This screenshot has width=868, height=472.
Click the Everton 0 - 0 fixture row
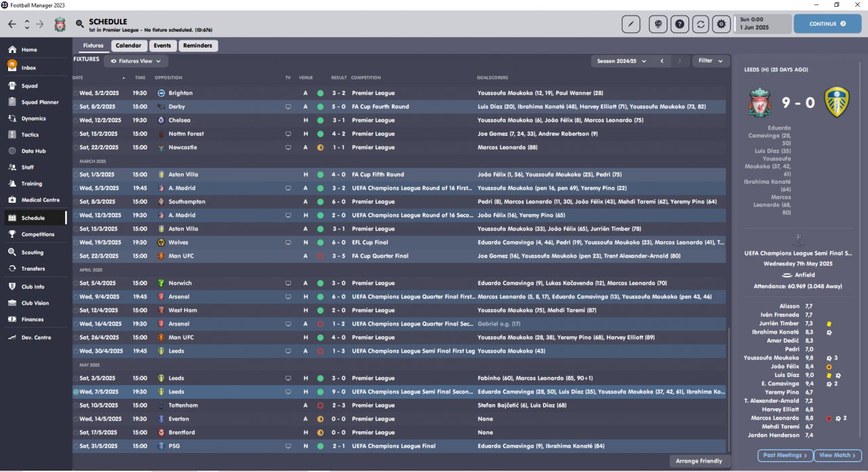[399, 419]
